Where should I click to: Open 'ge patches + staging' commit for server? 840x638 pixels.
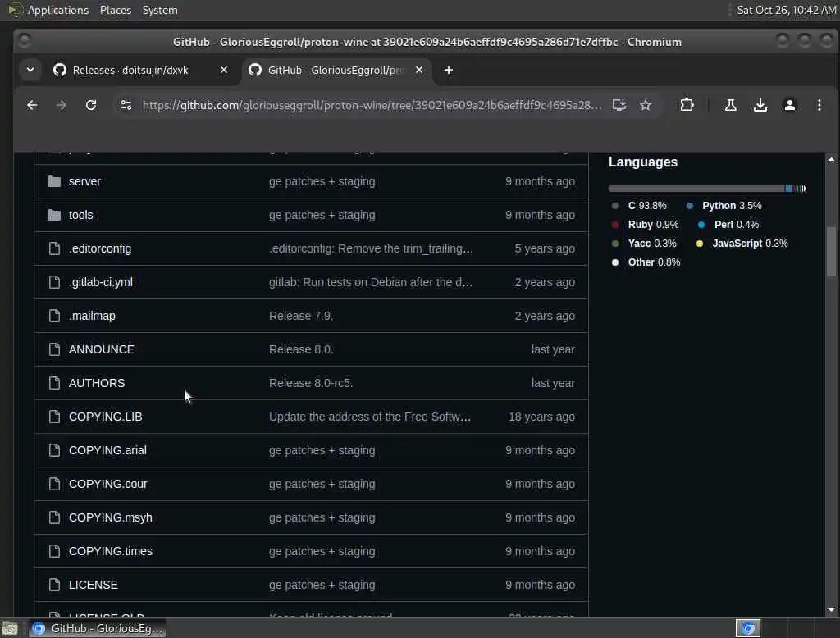[322, 181]
